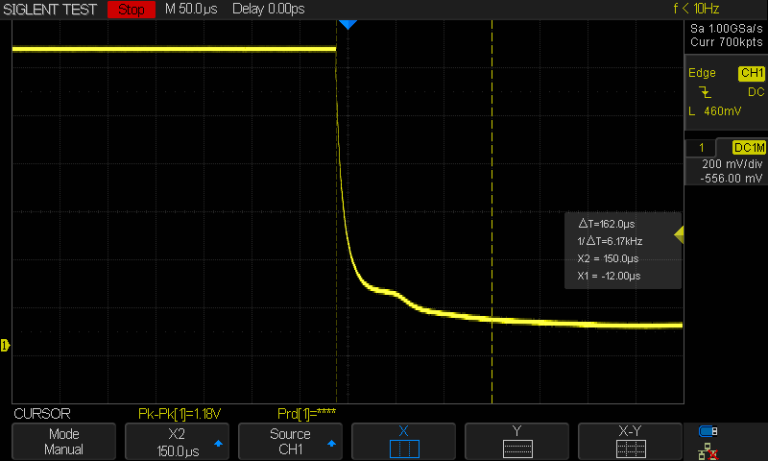The height and width of the screenshot is (461, 768).
Task: Select the yellow CH1 trigger source badge
Action: [x=750, y=74]
